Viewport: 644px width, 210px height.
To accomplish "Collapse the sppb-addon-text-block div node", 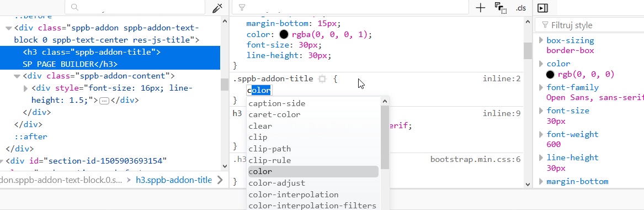I will coord(9,28).
